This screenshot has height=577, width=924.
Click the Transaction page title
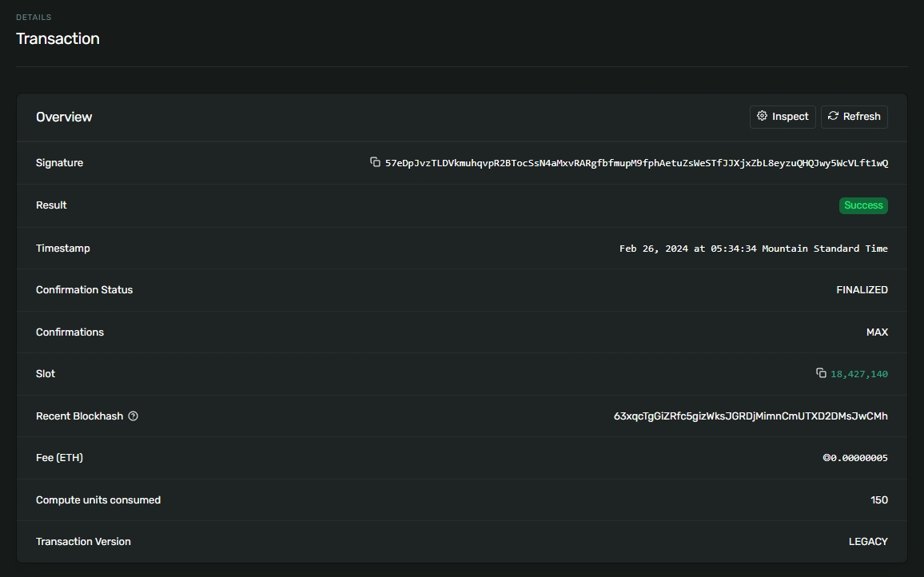pos(58,38)
